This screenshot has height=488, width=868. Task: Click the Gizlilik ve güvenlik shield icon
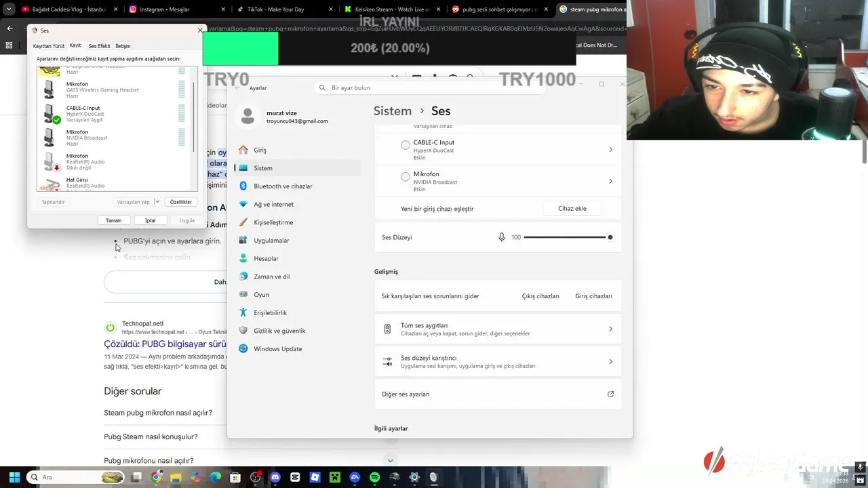coord(243,331)
